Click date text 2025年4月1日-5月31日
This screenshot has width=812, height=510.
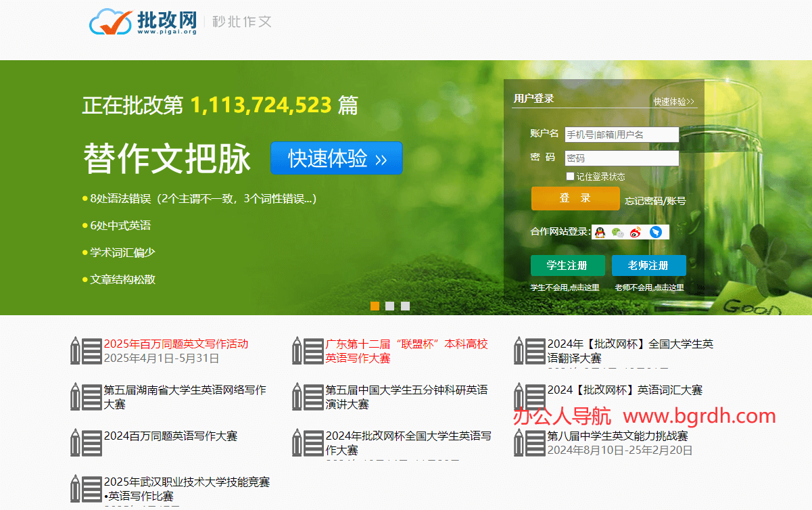[162, 358]
